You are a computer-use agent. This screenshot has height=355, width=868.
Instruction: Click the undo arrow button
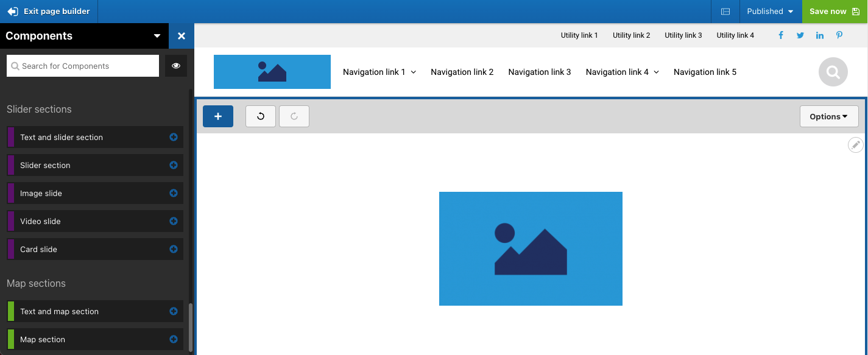(x=261, y=116)
